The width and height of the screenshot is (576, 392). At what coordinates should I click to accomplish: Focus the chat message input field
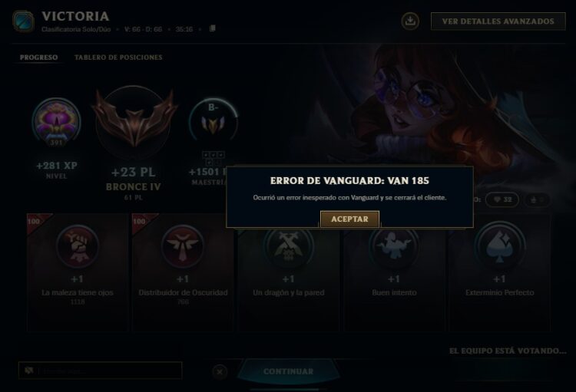[101, 371]
